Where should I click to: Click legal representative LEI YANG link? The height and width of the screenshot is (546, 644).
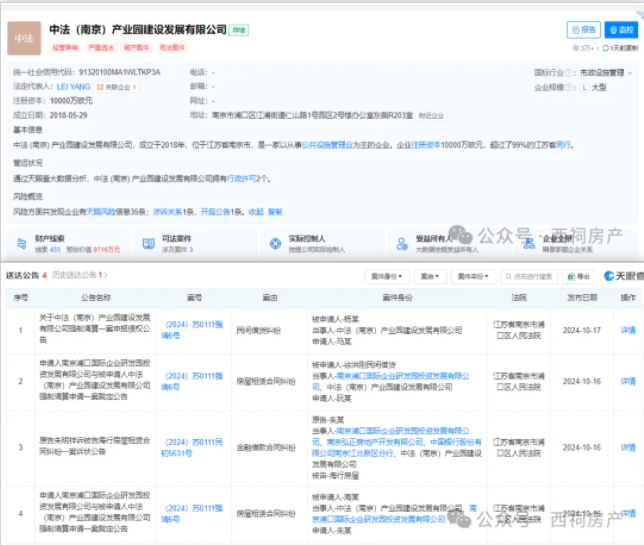(x=74, y=87)
